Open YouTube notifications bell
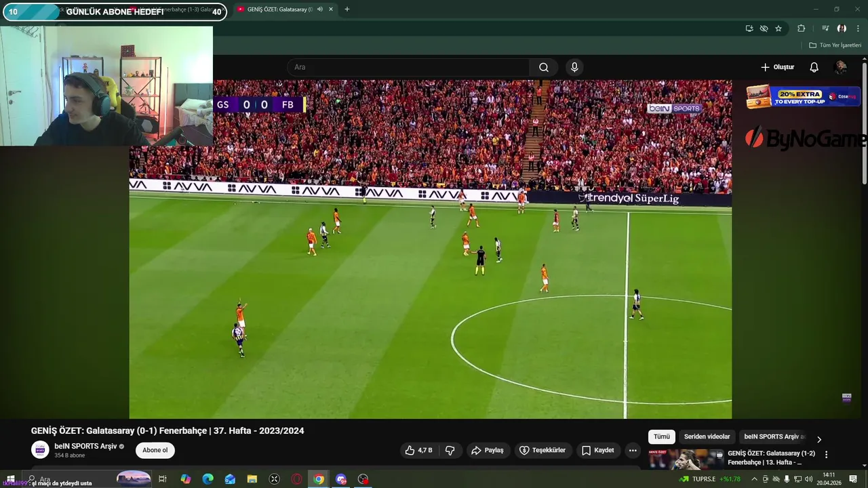Screen dimensions: 868x488 [814, 67]
